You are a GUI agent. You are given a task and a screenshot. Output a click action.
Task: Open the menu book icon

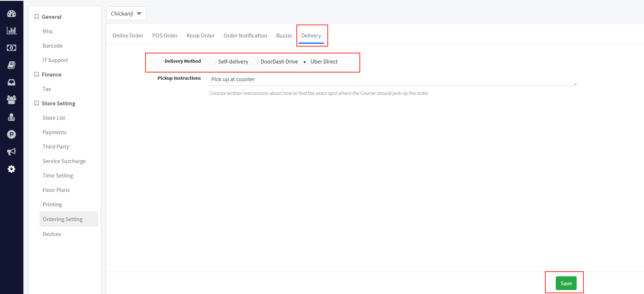(12, 65)
